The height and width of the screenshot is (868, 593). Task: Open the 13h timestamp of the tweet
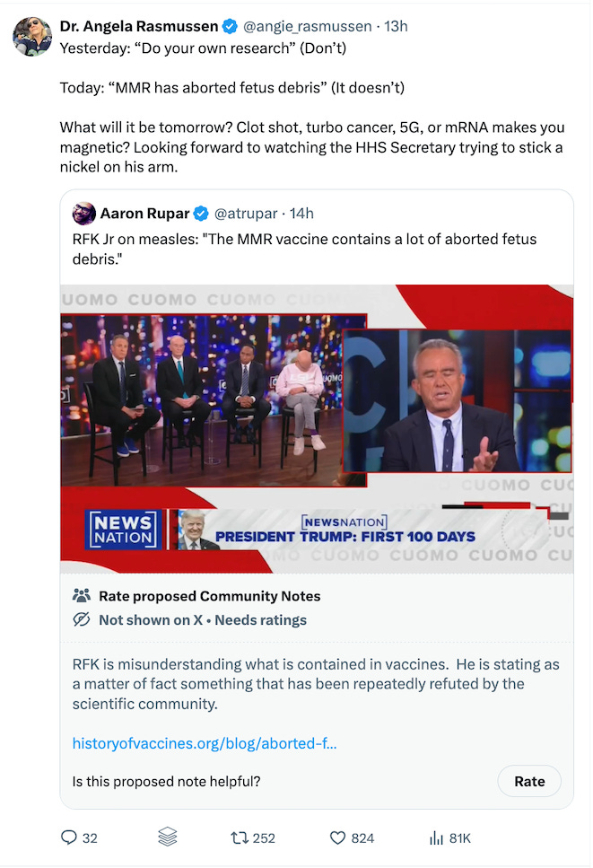point(396,26)
